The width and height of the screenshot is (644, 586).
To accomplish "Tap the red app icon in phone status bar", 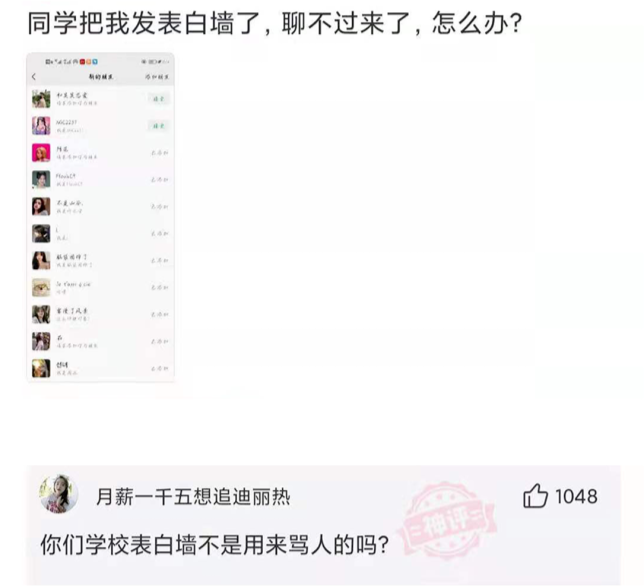I will (82, 62).
